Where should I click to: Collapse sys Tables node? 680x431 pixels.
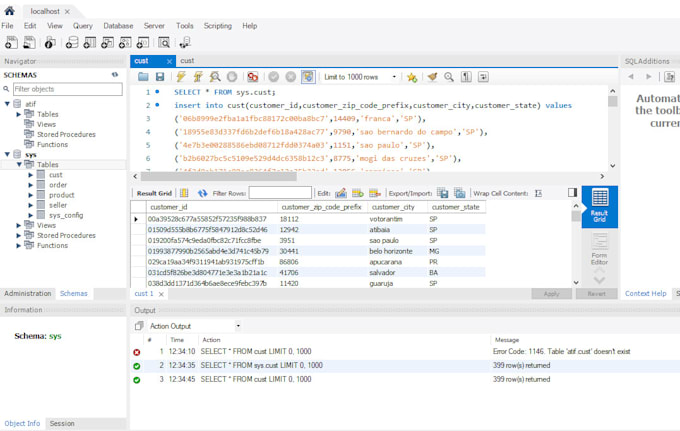tap(19, 164)
